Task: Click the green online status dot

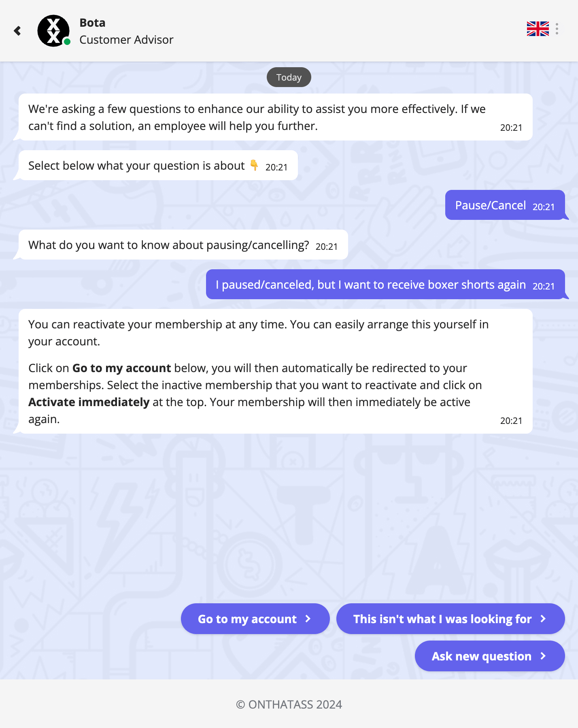Action: (67, 42)
